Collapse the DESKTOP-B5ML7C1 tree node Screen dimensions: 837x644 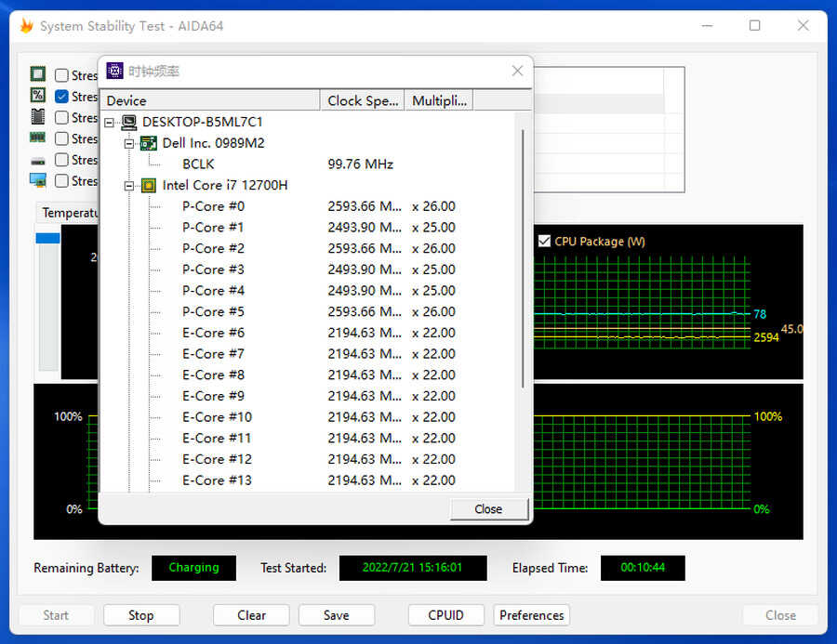(110, 123)
